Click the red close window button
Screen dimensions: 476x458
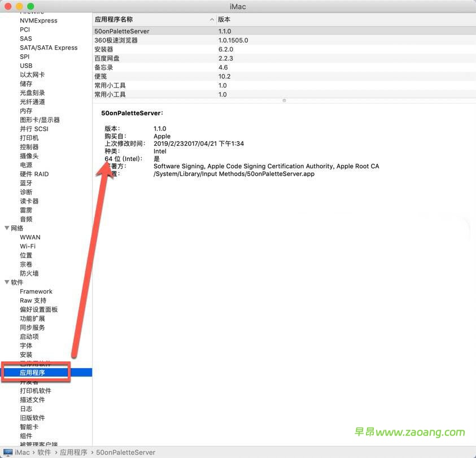[x=8, y=6]
